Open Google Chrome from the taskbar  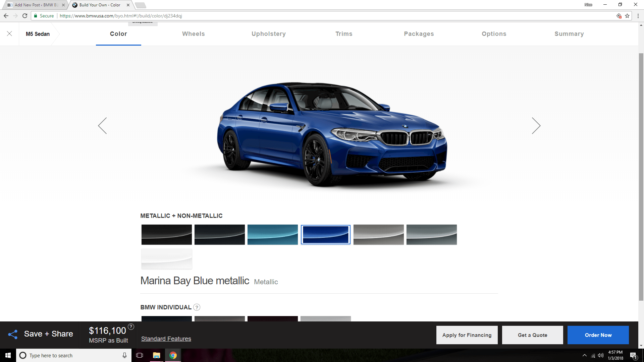click(x=173, y=355)
